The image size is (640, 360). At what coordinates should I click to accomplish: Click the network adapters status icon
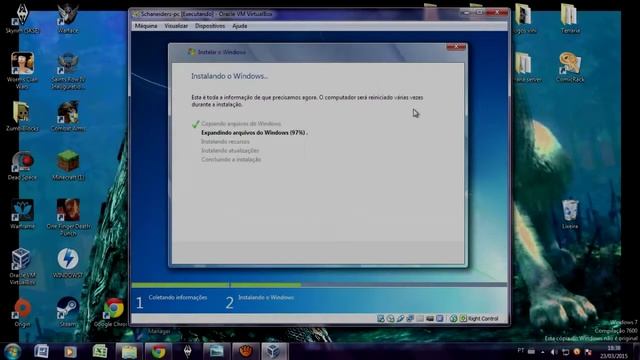pyautogui.click(x=410, y=318)
